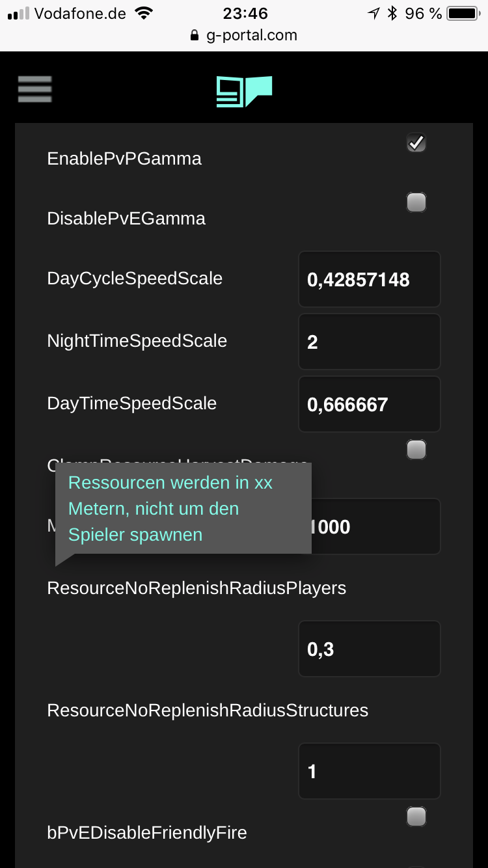The image size is (488, 868).
Task: Edit the ResourceNoReplenishRadiusStructures value field
Action: [x=370, y=771]
